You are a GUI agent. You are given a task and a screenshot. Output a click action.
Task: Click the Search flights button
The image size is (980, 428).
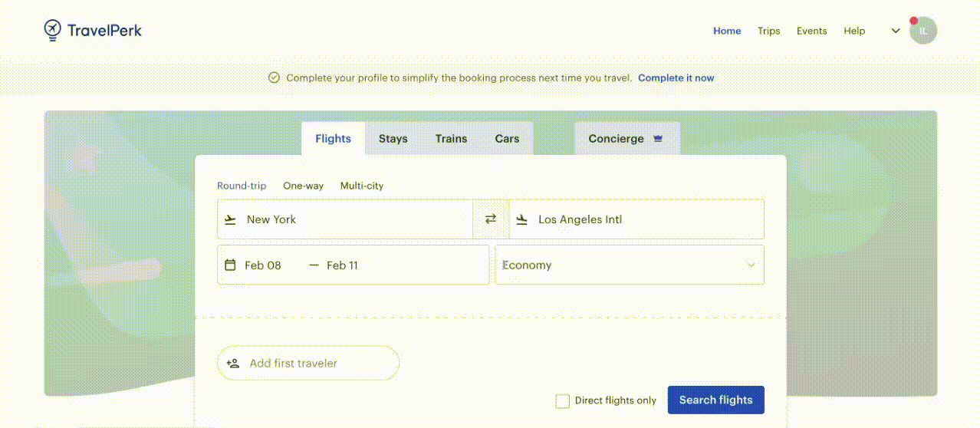[716, 400]
